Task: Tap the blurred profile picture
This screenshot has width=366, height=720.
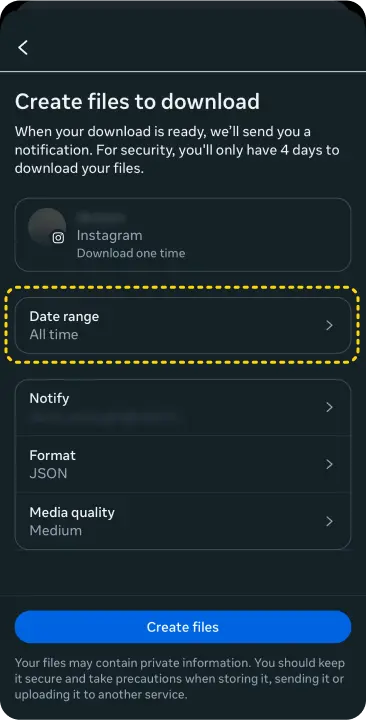Action: click(47, 227)
